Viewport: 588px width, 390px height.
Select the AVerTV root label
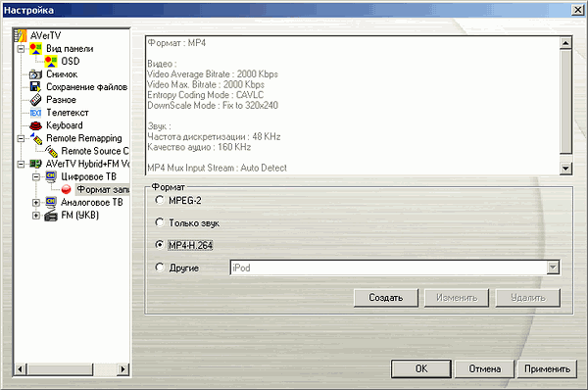tap(45, 35)
